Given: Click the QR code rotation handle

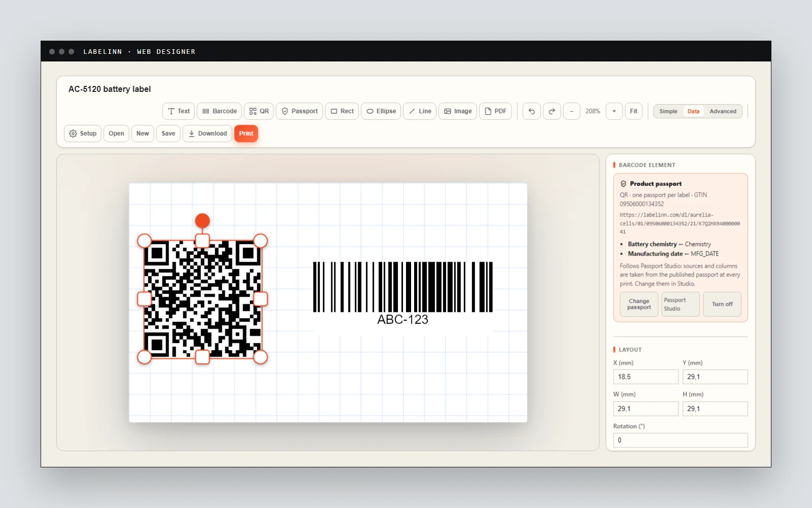Looking at the screenshot, I should click(x=202, y=220).
